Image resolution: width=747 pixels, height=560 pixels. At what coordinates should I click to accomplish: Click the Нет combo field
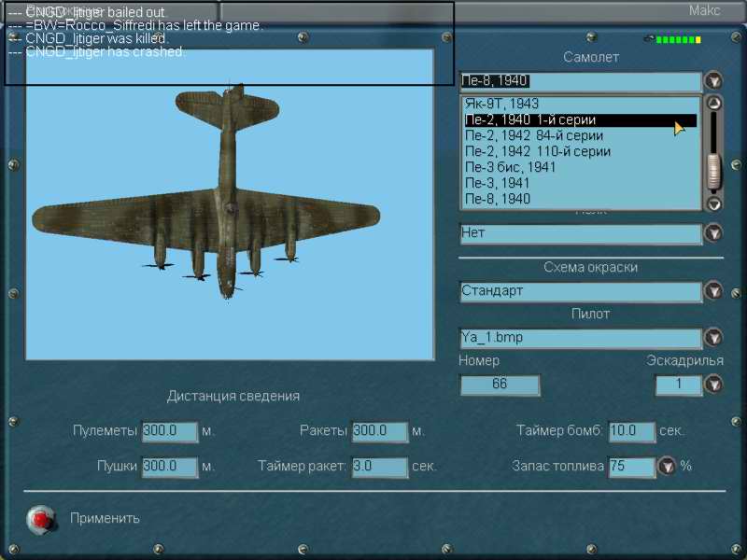coord(581,233)
